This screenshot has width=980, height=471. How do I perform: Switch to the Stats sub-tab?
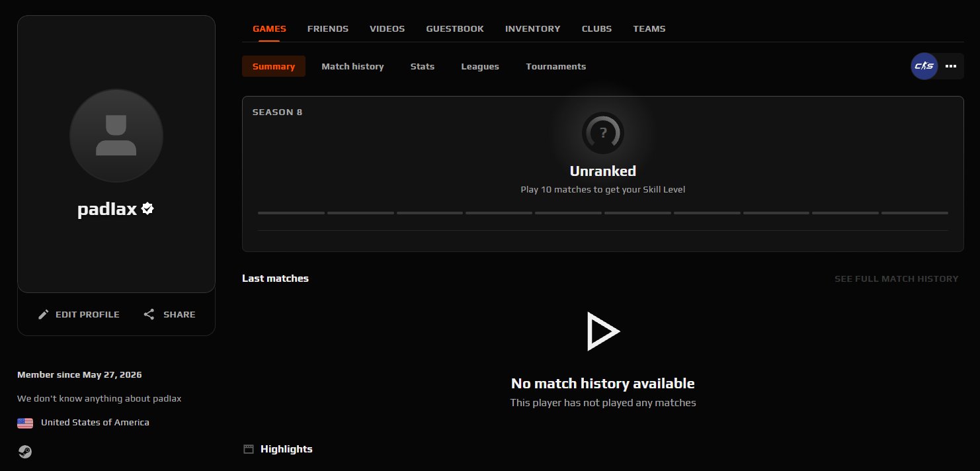(423, 66)
